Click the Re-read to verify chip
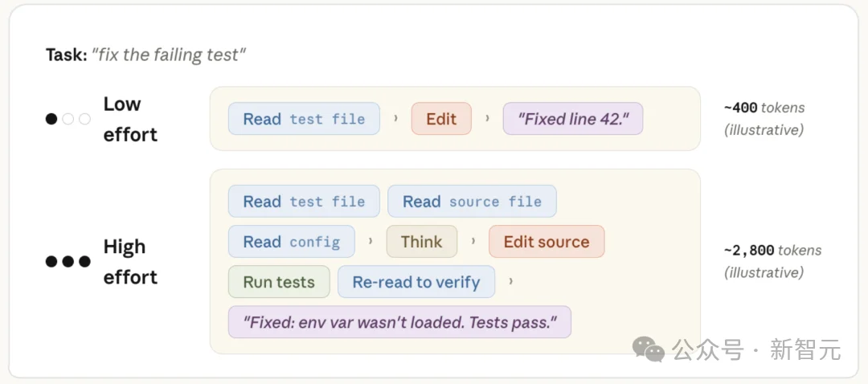Viewport: 868px width, 384px height. click(x=416, y=282)
